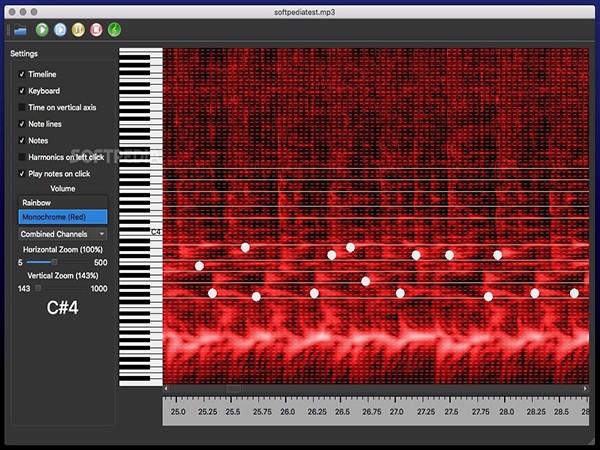Open the Combined Channels dropdown

[x=63, y=234]
